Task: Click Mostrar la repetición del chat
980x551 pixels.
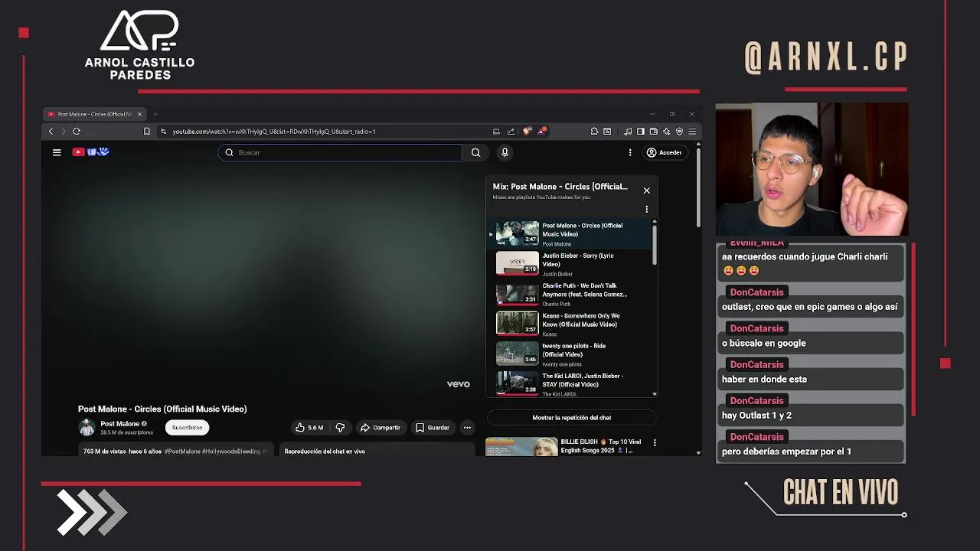Action: 571,418
